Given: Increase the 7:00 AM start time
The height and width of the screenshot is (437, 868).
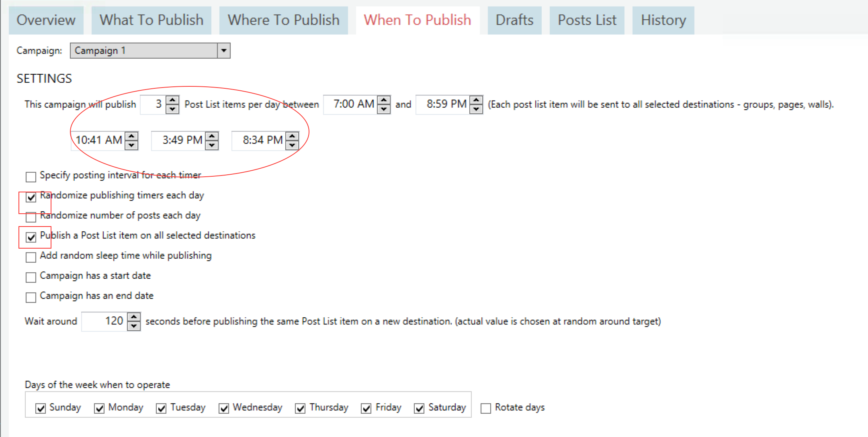Looking at the screenshot, I should (x=384, y=100).
